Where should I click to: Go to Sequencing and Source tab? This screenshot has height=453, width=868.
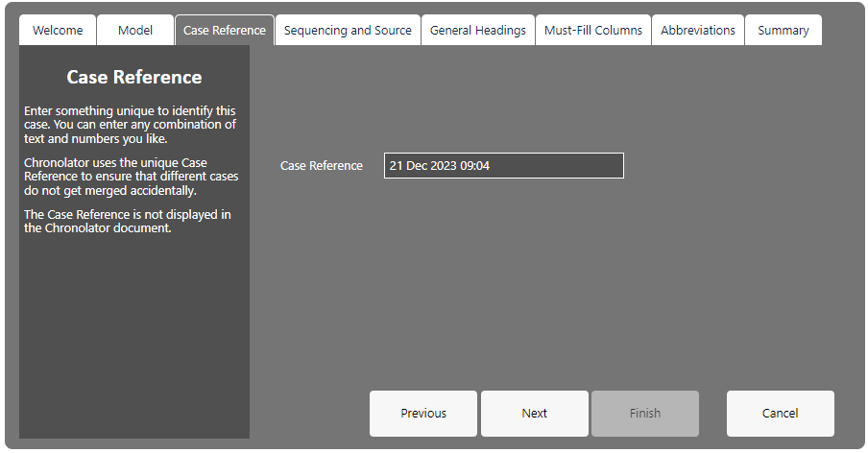[348, 30]
